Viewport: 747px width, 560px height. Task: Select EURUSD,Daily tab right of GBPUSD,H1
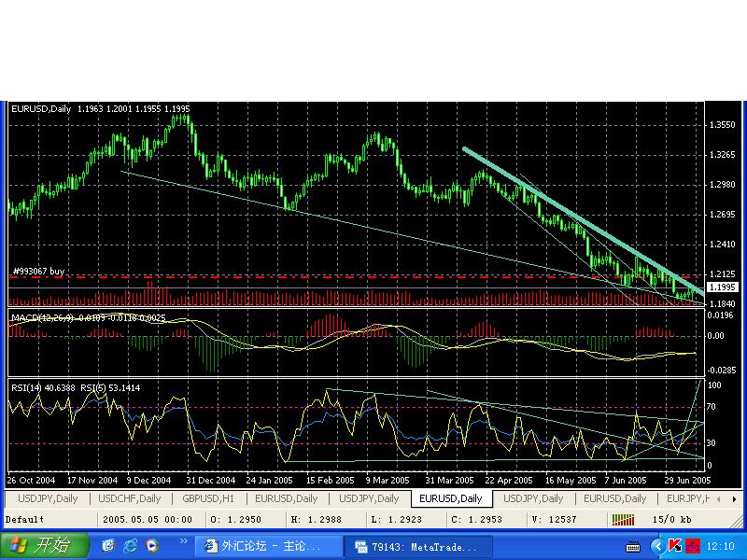pyautogui.click(x=286, y=498)
